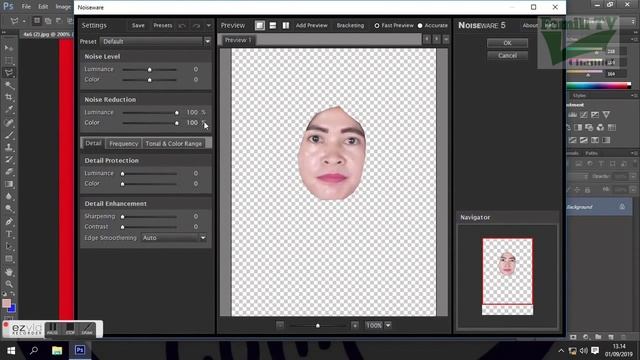Select the History Brush tool
The width and height of the screenshot is (640, 360).
pyautogui.click(x=9, y=159)
